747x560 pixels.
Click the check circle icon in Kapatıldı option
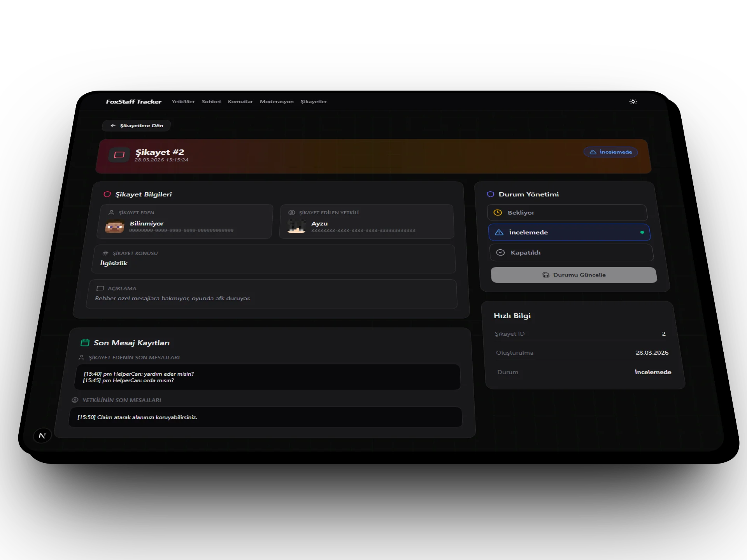tap(501, 252)
